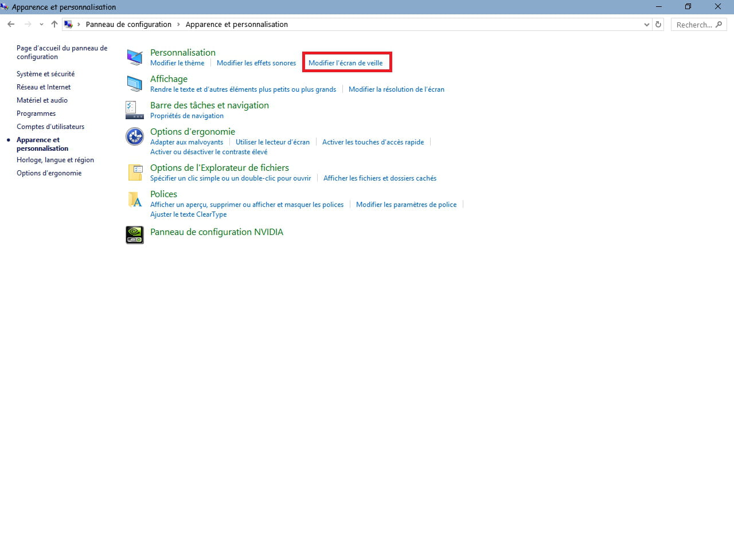Restore down the control panel window
The width and height of the screenshot is (734, 560).
click(688, 7)
